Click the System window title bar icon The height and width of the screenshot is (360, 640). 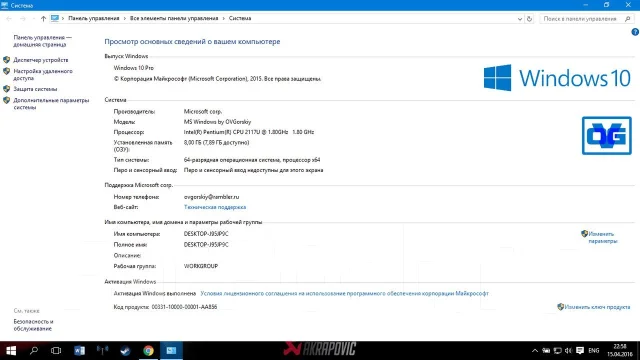tap(5, 5)
